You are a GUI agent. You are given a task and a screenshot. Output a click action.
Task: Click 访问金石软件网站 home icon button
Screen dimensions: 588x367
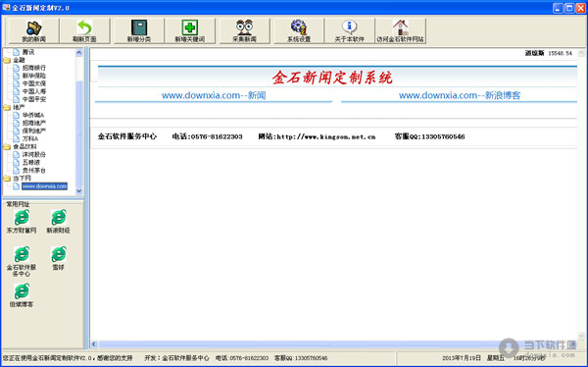(x=401, y=30)
